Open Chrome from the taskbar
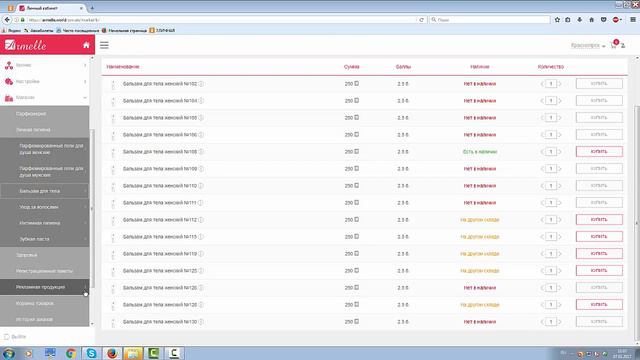Screen dimensions: 640x360 pyautogui.click(x=71, y=353)
